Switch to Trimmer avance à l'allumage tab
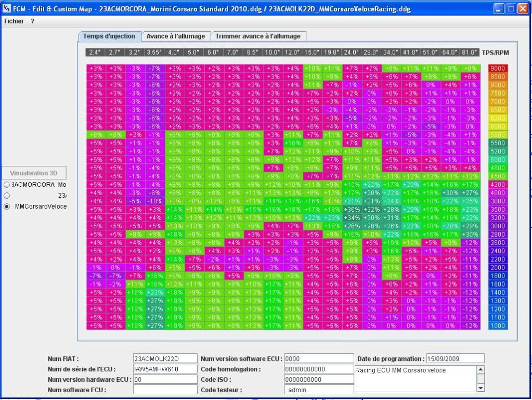This screenshot has height=400, width=532. pyautogui.click(x=258, y=37)
